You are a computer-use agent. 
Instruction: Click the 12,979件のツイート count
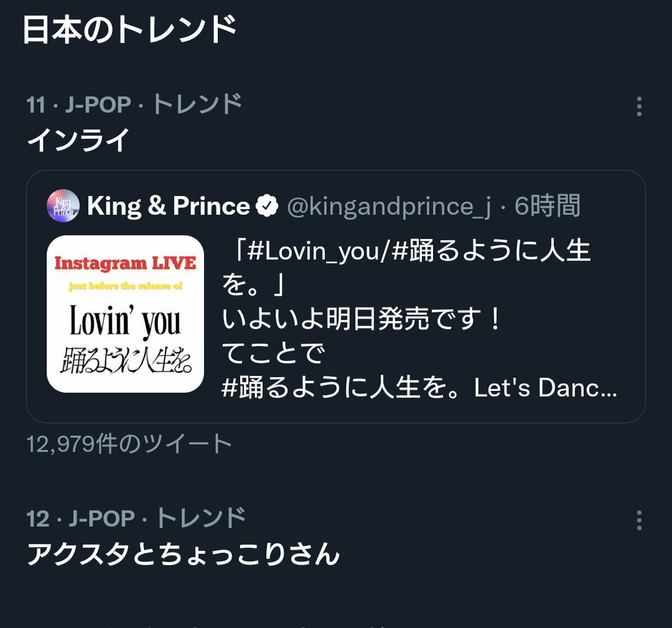coord(129,444)
